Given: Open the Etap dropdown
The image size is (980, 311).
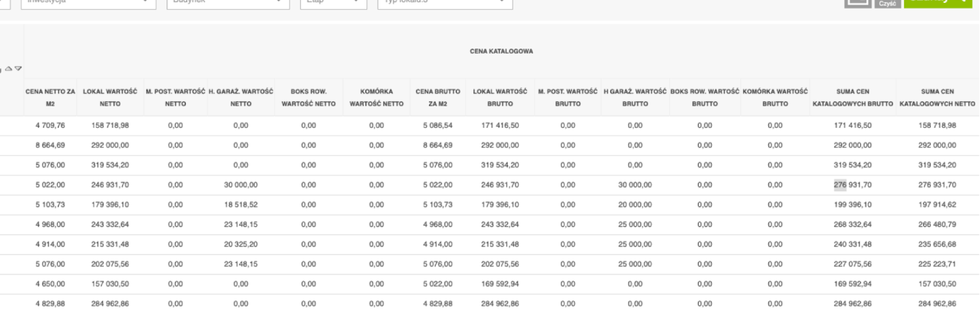Looking at the screenshot, I should coord(333,2).
